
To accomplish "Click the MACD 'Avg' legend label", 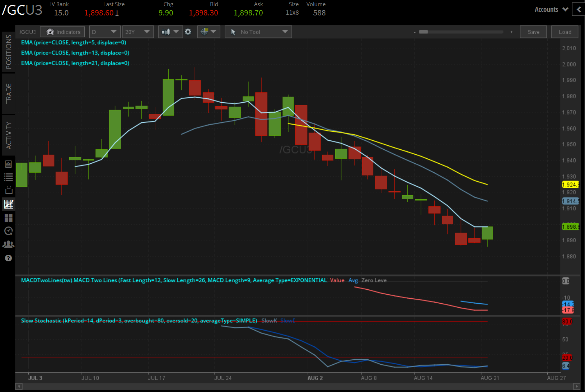I will (x=353, y=280).
